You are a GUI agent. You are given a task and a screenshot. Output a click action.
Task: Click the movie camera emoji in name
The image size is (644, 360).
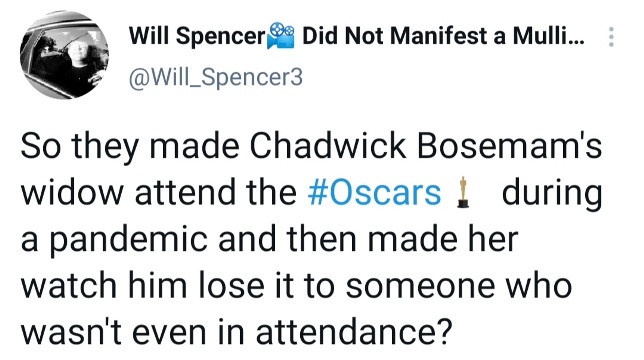coord(281,36)
